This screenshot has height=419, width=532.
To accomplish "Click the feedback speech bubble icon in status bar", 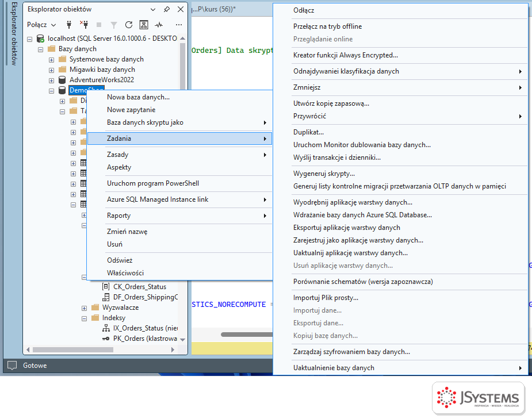I will [x=12, y=366].
